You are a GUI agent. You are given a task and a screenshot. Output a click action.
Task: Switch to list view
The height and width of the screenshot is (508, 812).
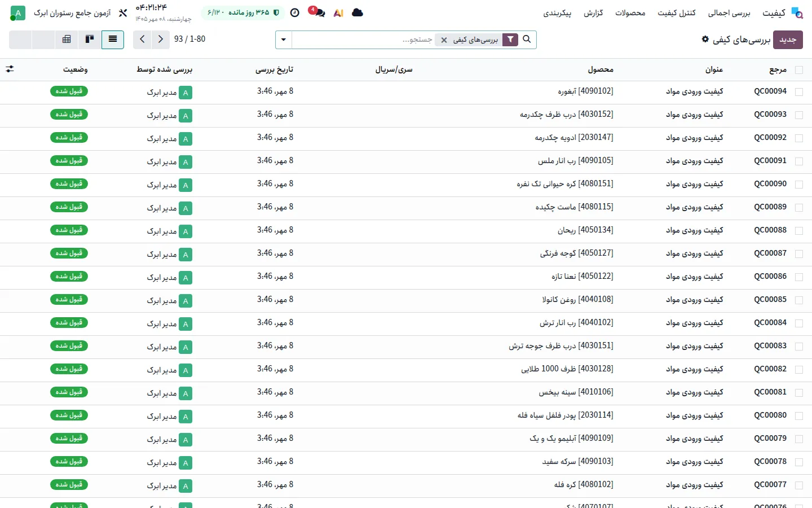click(113, 39)
